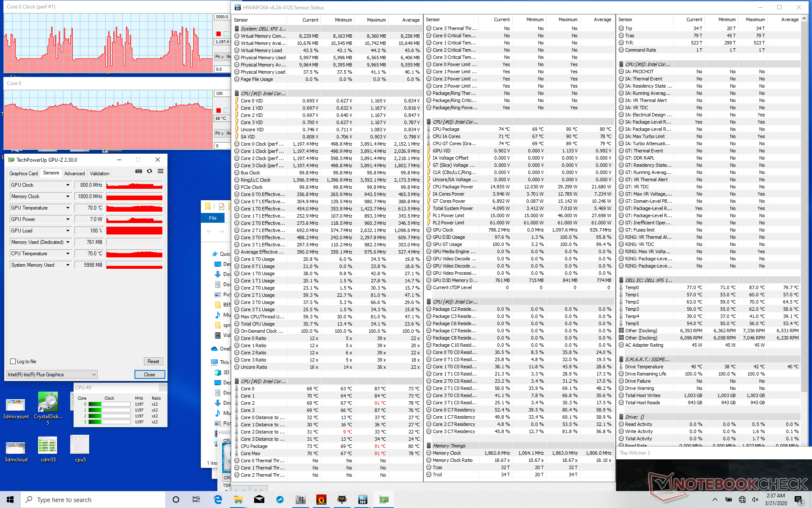Switch to Advanced tab in GPU-Z
Screen dimensions: 812x508
point(74,174)
